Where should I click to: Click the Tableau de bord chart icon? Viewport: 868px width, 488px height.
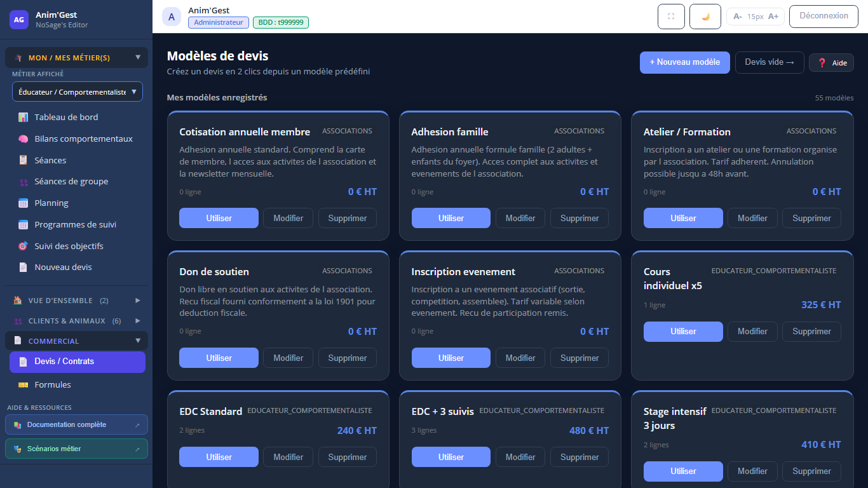[x=24, y=118]
